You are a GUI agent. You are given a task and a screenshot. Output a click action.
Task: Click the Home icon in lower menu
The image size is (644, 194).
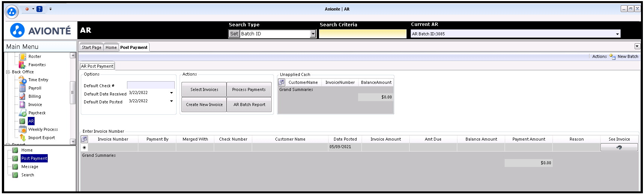coord(15,150)
